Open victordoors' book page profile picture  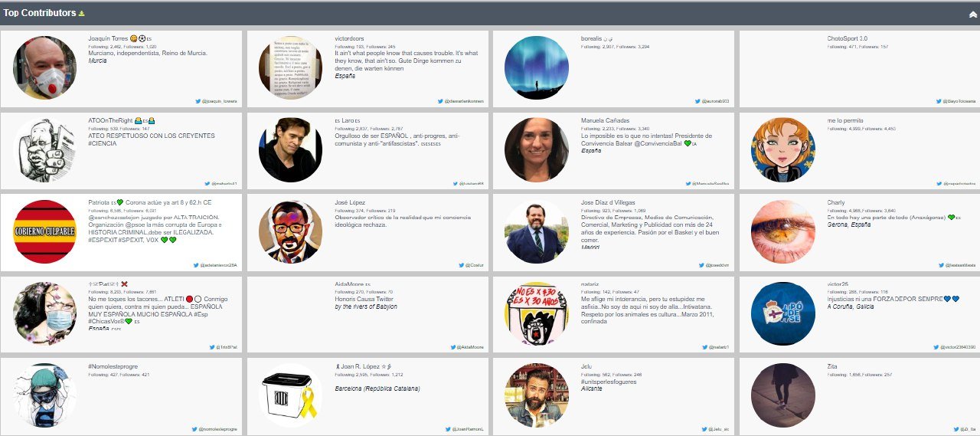(x=291, y=67)
